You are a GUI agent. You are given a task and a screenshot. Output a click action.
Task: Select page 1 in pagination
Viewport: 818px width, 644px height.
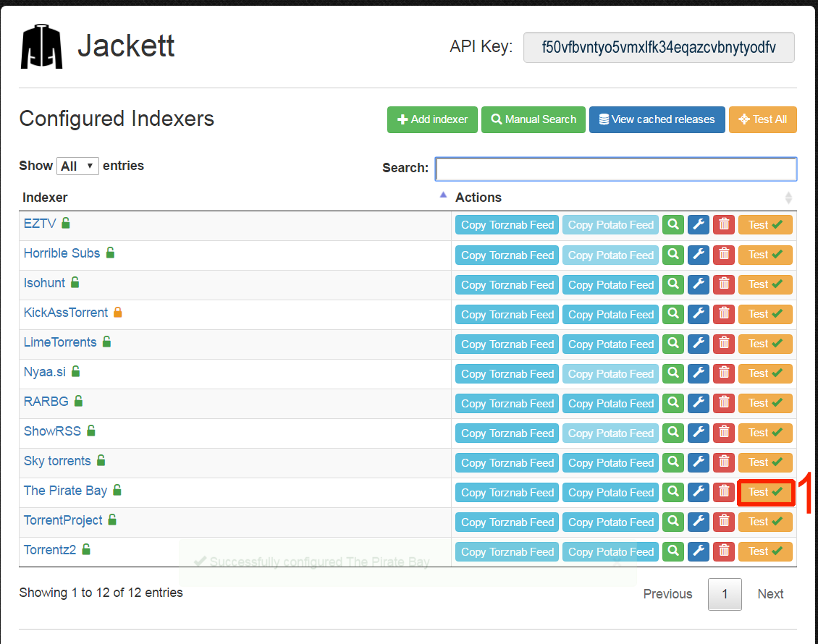[725, 594]
